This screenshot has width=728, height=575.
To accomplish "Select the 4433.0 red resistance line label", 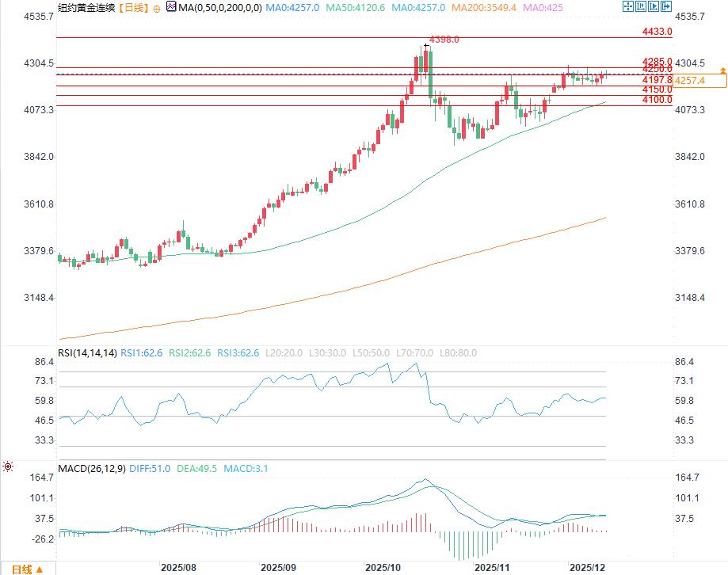I will point(657,32).
